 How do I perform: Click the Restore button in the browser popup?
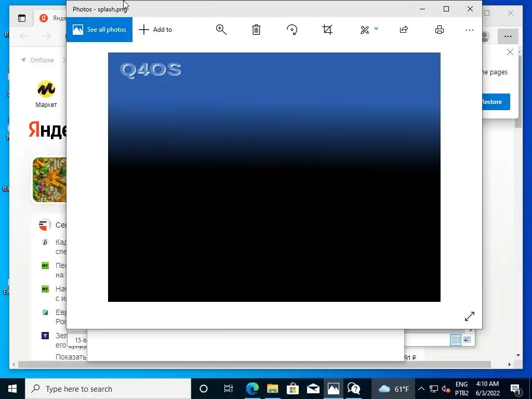496,102
